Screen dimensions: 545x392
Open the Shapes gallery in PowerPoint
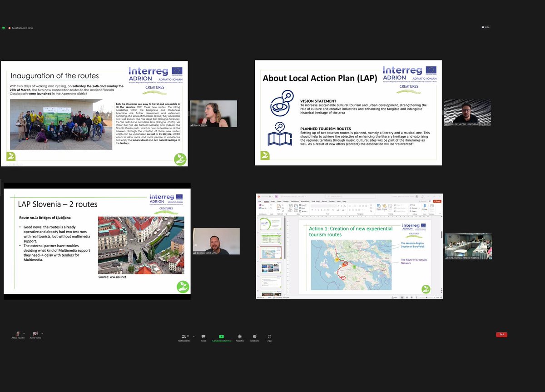click(x=378, y=207)
